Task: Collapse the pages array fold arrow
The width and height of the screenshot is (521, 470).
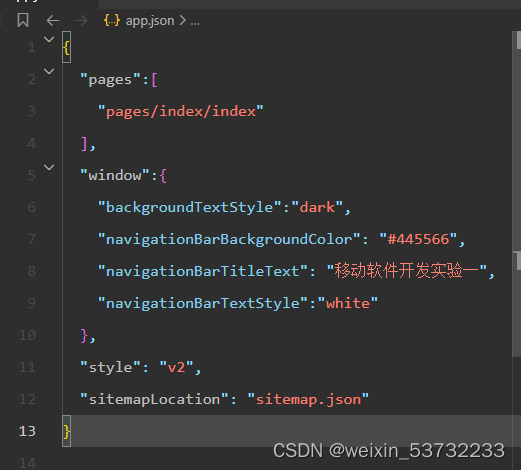Action: 49,71
